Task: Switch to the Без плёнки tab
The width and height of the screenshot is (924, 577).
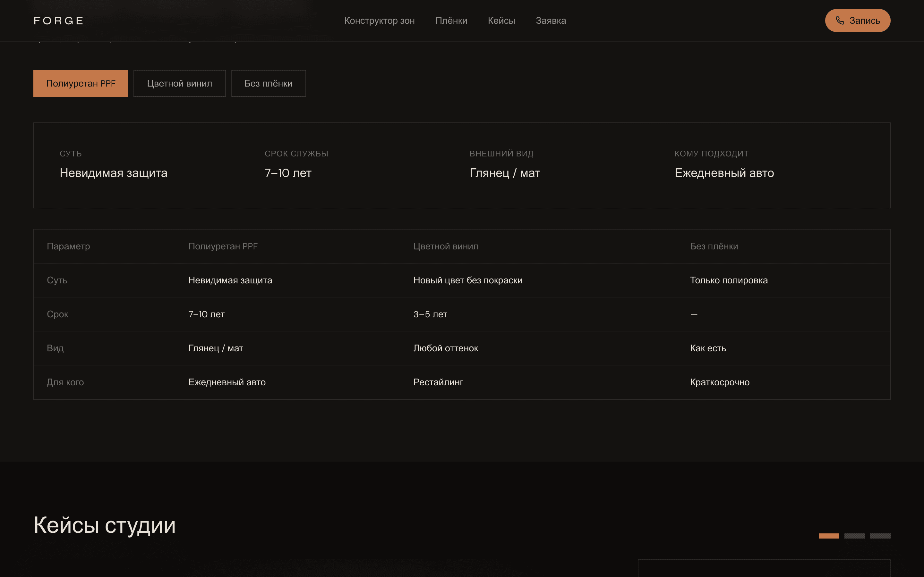Action: click(268, 83)
